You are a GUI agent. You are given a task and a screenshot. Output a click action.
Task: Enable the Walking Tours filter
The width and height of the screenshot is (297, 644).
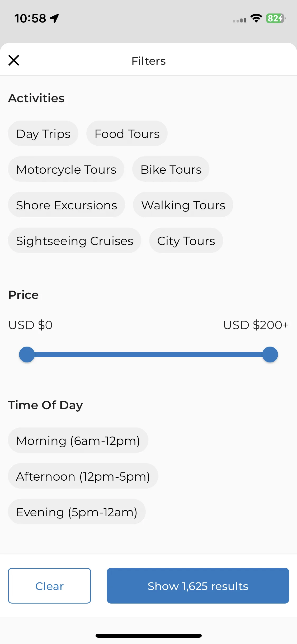(183, 205)
